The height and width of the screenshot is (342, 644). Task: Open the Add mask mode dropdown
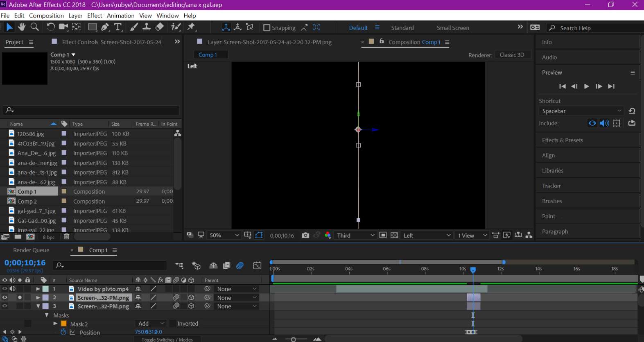pos(151,324)
